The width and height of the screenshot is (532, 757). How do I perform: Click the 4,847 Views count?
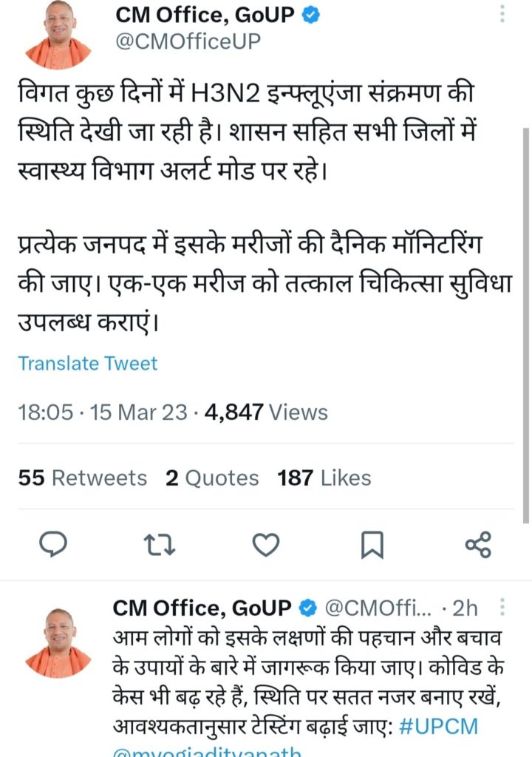tap(266, 412)
